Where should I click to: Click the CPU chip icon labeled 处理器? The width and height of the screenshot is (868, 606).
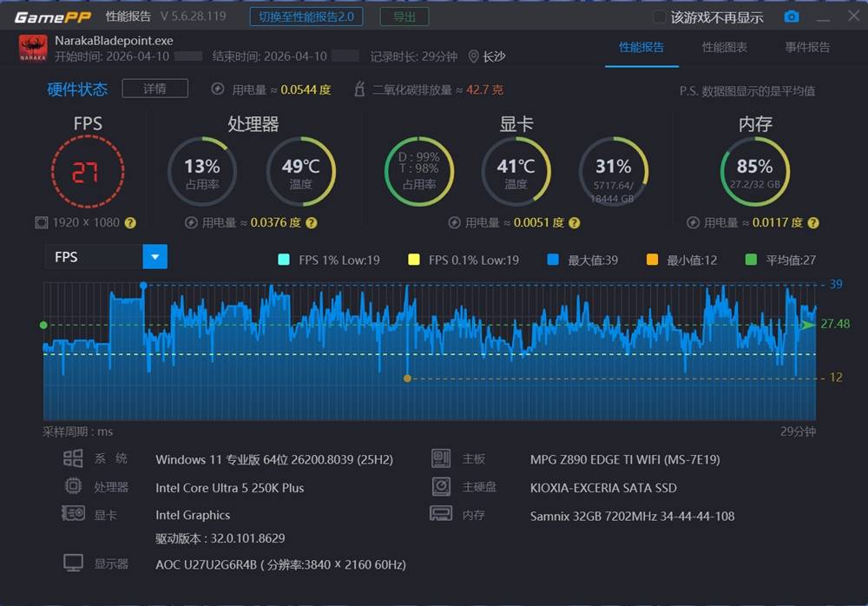click(73, 486)
